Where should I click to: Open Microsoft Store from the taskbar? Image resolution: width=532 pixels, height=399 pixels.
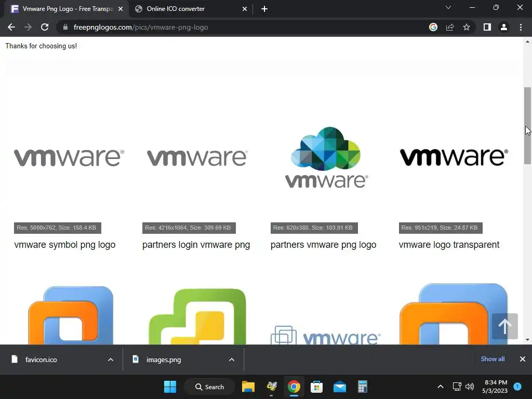316,387
